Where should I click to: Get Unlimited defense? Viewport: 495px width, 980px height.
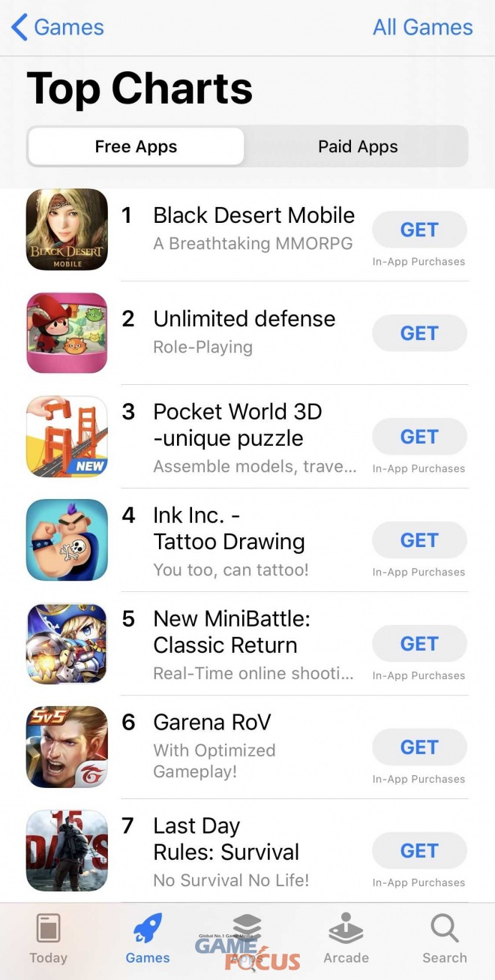pyautogui.click(x=419, y=333)
